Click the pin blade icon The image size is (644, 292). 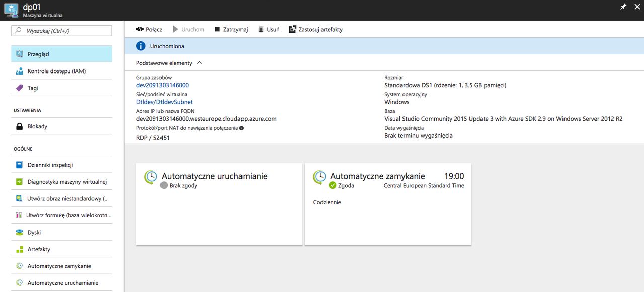(x=623, y=7)
